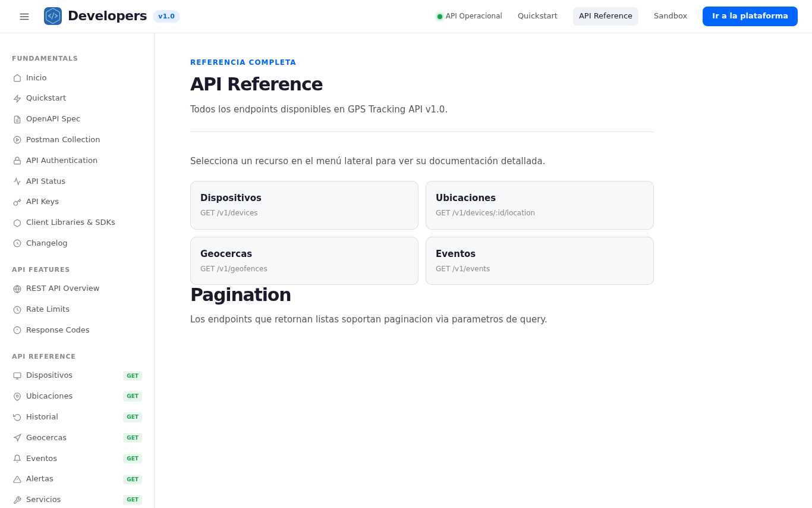This screenshot has width=812, height=508.
Task: Open Client Libraries & SDKs link
Action: 77,222
